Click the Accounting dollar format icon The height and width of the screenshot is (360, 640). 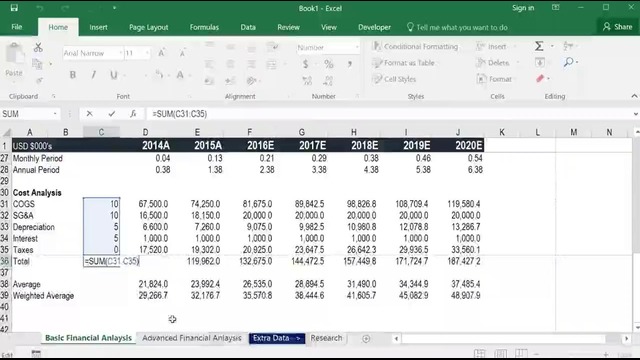tap(305, 64)
